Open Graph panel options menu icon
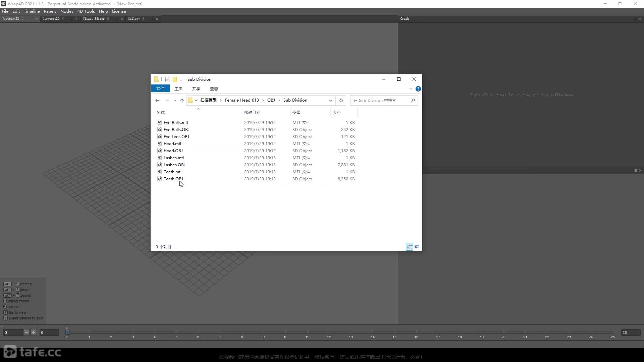Image resolution: width=644 pixels, height=362 pixels. [635, 19]
